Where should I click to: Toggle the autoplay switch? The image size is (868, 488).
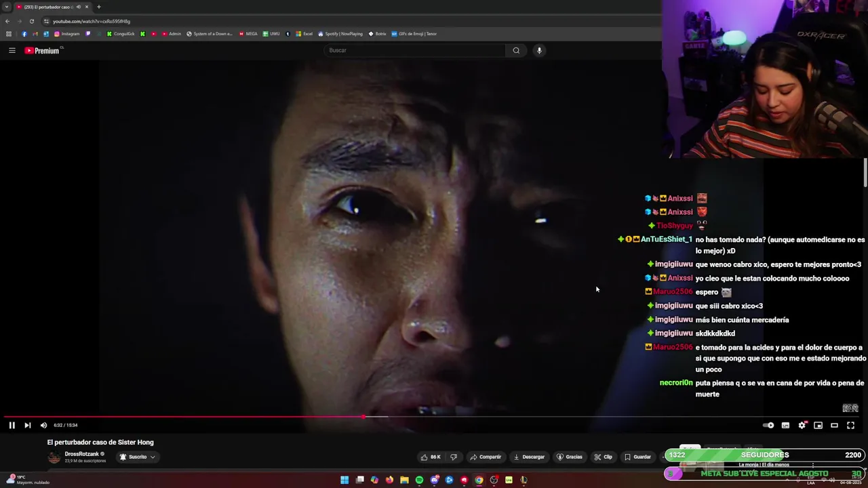click(x=768, y=425)
